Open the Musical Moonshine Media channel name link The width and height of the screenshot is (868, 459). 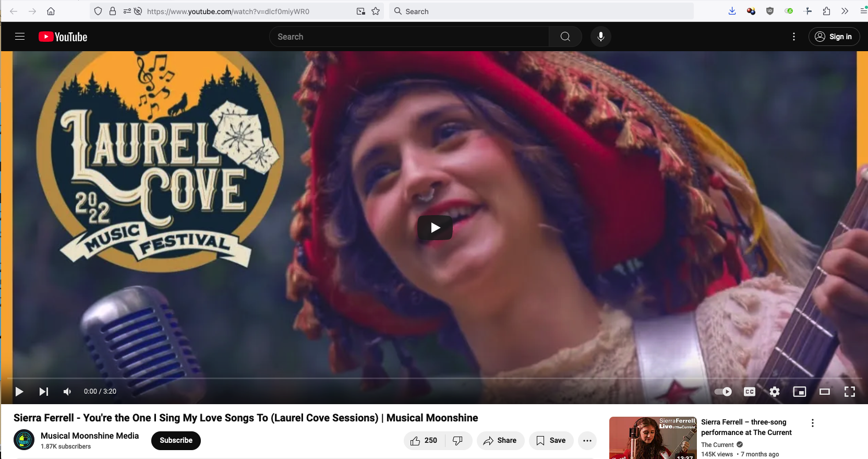90,436
